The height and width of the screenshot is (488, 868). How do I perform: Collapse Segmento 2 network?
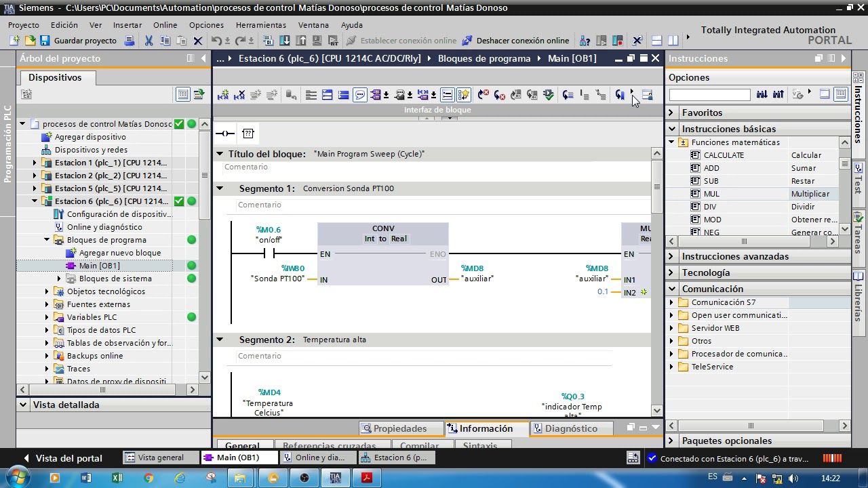(220, 340)
